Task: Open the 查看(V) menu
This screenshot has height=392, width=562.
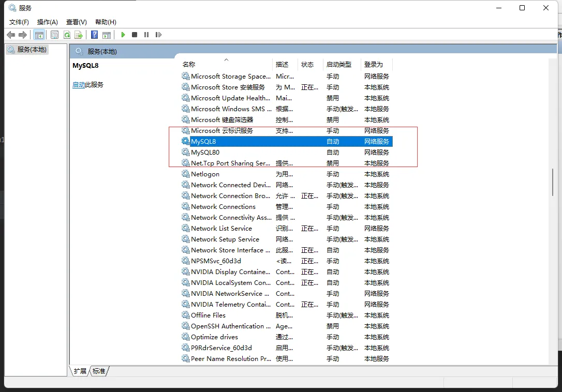Action: click(x=77, y=22)
